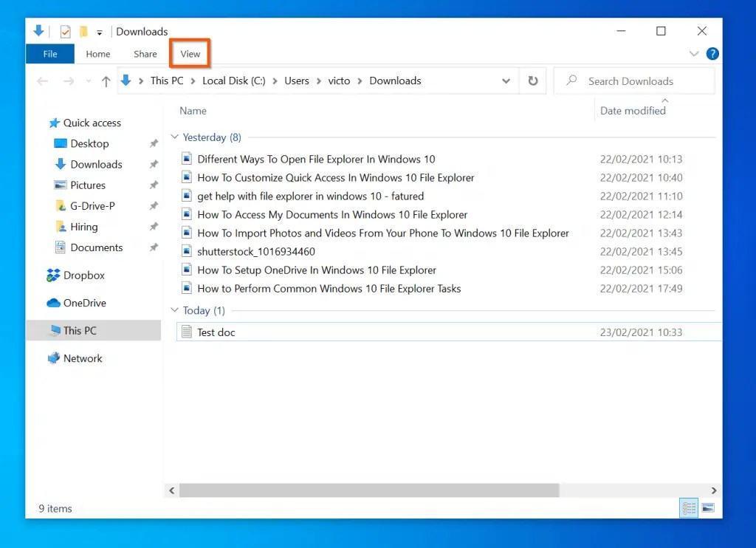Click the Get Help question mark icon

point(712,53)
